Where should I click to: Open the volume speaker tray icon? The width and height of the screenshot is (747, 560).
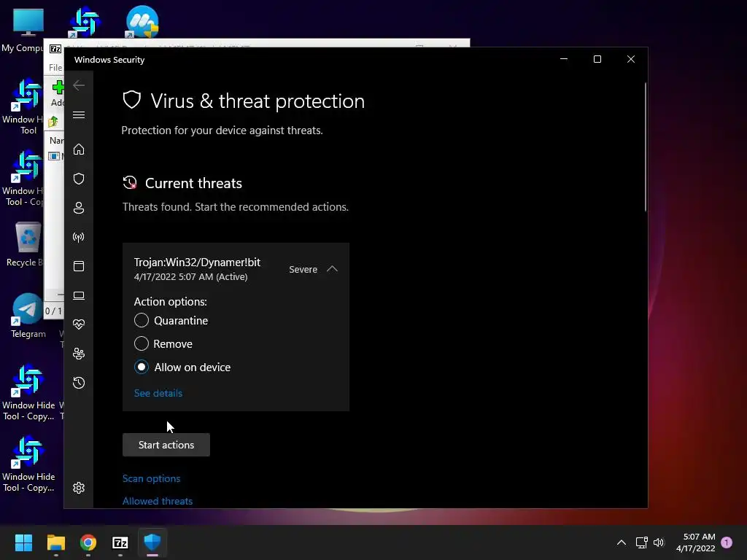coord(659,542)
